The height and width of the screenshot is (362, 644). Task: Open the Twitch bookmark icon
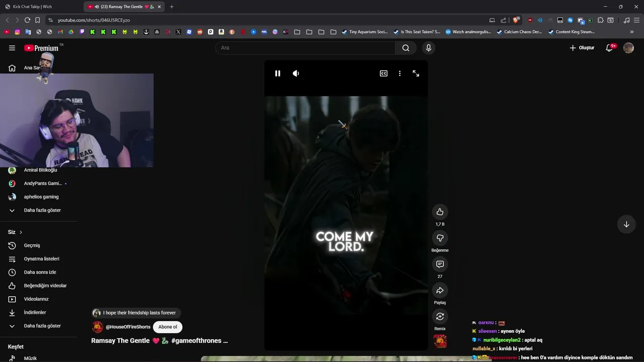(x=82, y=32)
